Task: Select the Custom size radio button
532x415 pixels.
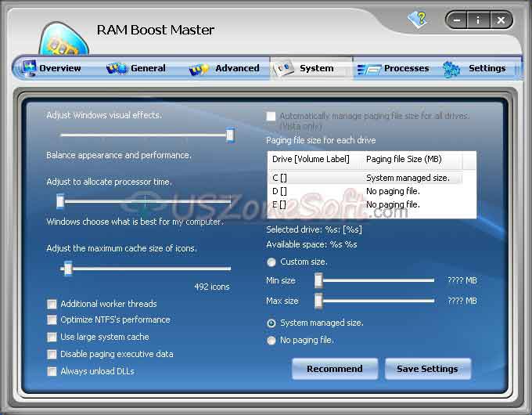Action: (x=271, y=262)
